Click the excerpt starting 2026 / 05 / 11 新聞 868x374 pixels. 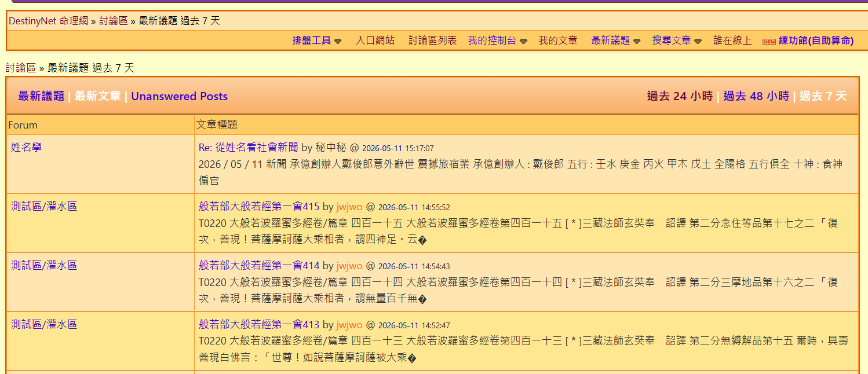coord(520,172)
